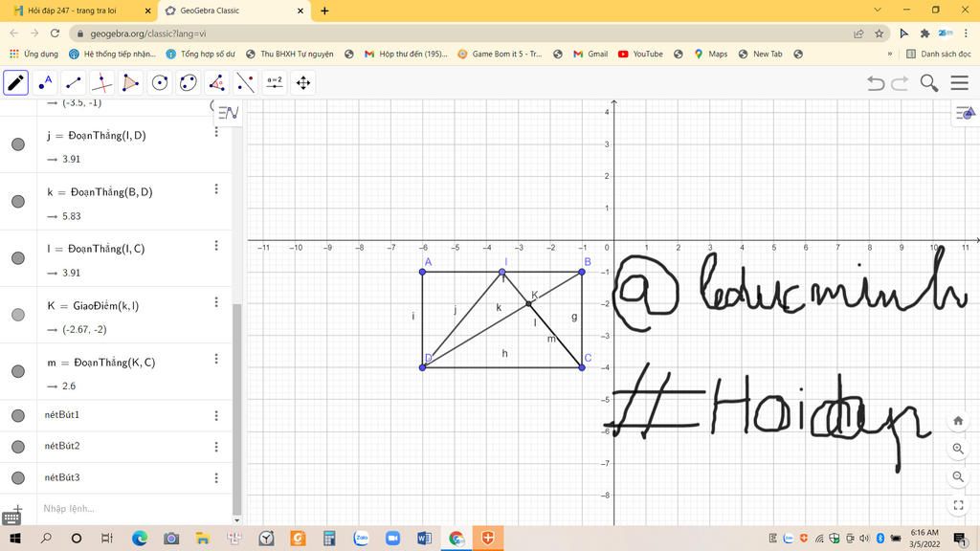Image resolution: width=980 pixels, height=551 pixels.
Task: Select the Slider a=2 tool
Action: pyautogui.click(x=275, y=82)
